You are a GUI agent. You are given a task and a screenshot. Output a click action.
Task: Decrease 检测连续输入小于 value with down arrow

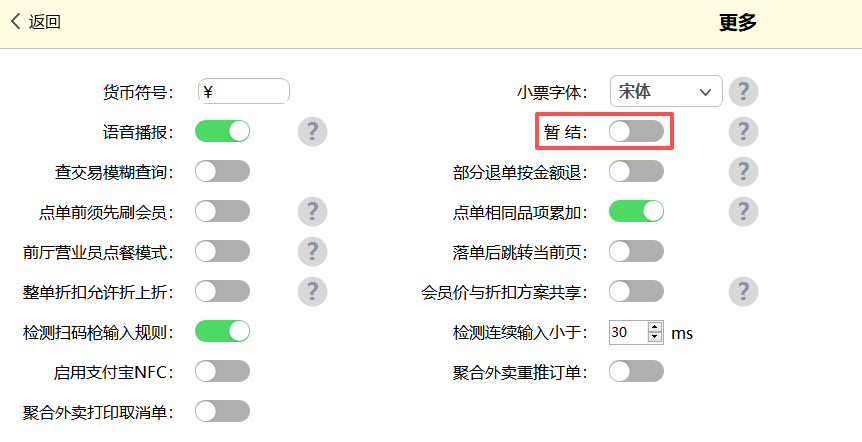[x=655, y=337]
